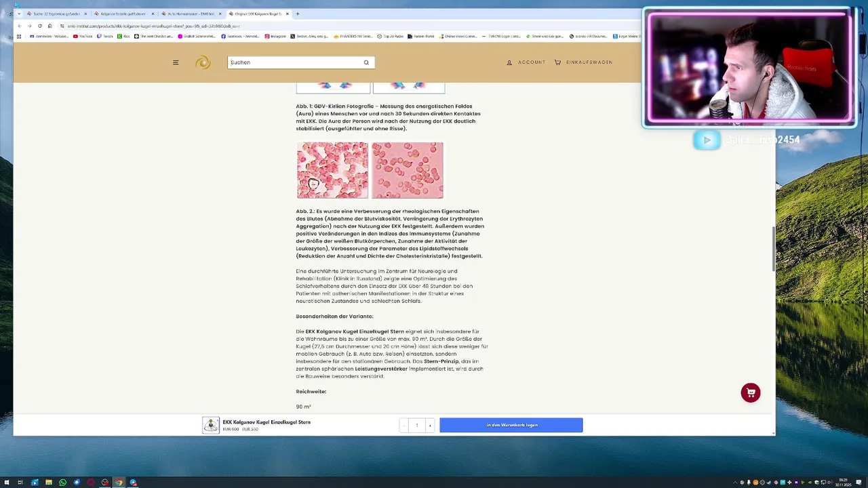Open File Explorer from taskbar

[x=49, y=482]
